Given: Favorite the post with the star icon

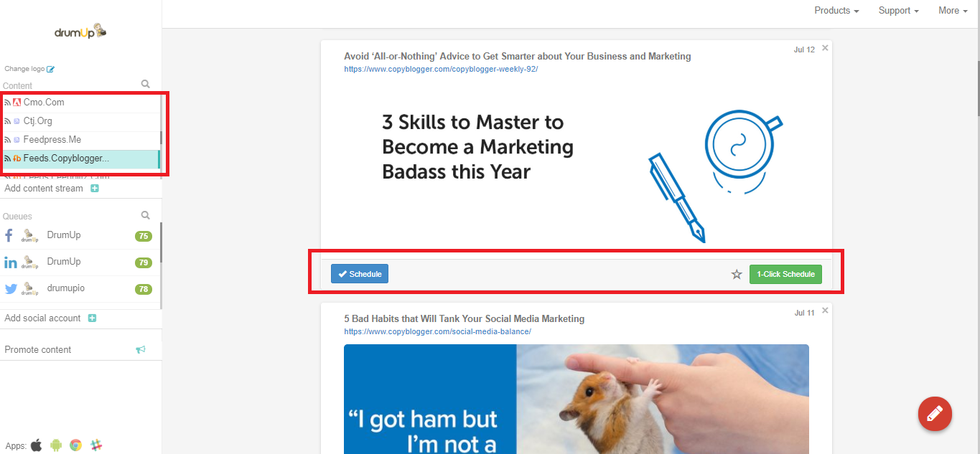Looking at the screenshot, I should click(737, 274).
